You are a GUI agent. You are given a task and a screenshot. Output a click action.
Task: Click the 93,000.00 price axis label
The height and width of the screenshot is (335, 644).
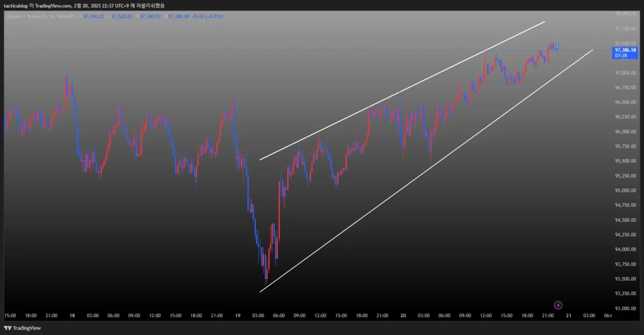[x=625, y=308]
